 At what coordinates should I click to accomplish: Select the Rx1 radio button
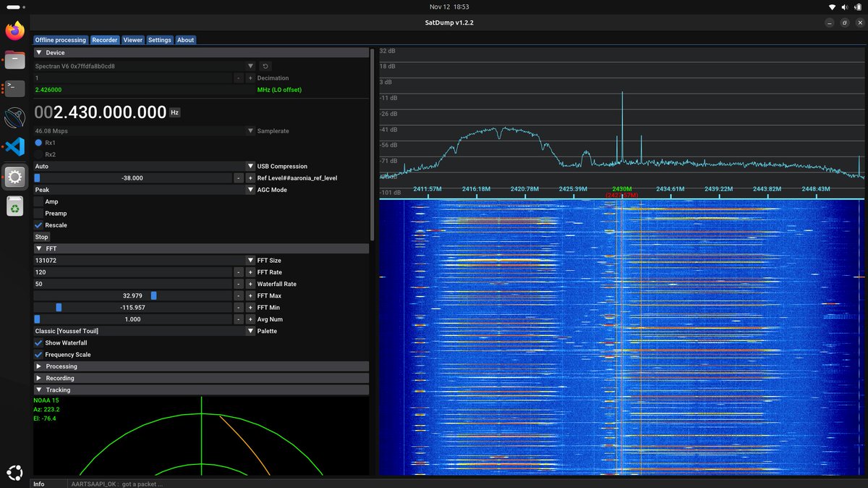[38, 143]
